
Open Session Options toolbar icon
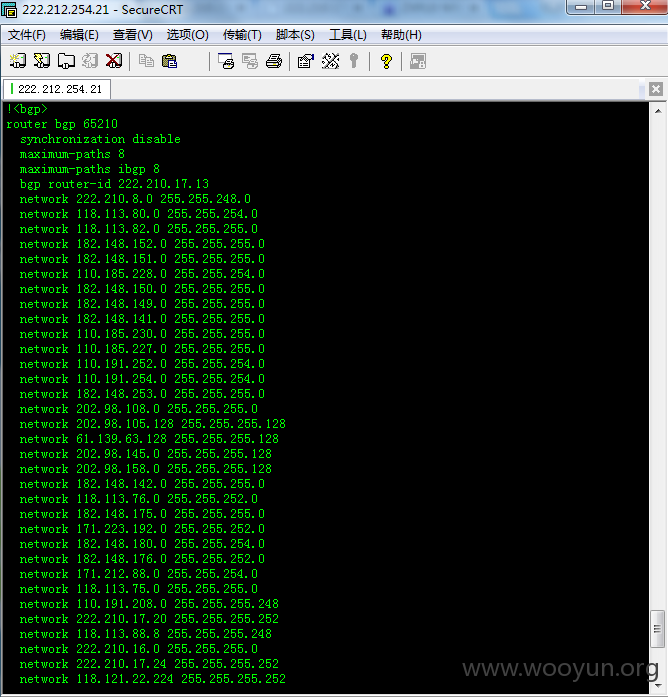(x=306, y=61)
